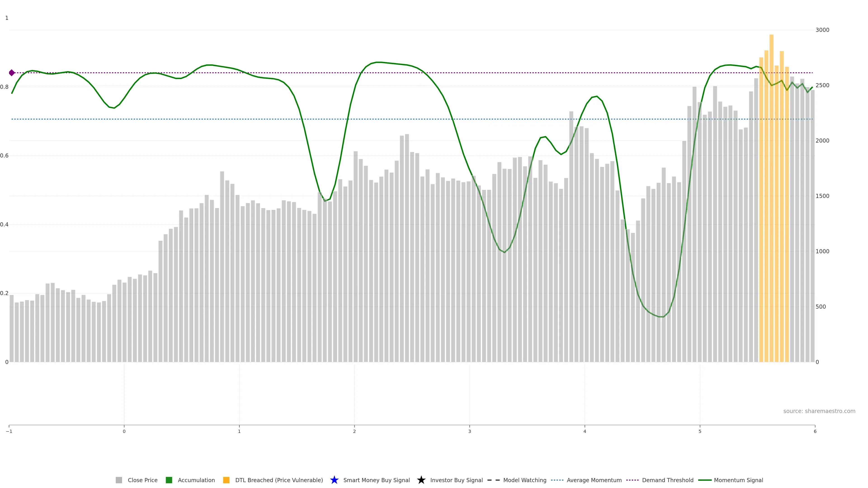Click the Momentum Signal legend text
Screen dimensions: 868x488
coord(738,480)
